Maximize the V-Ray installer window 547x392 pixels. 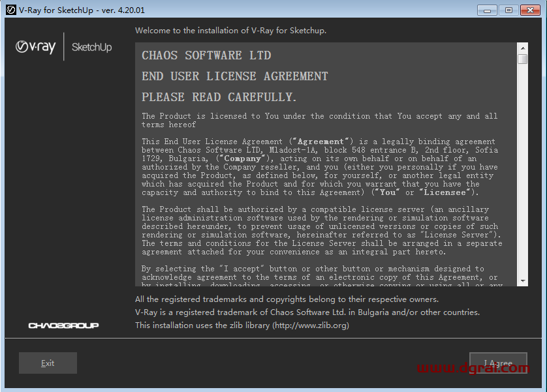508,10
